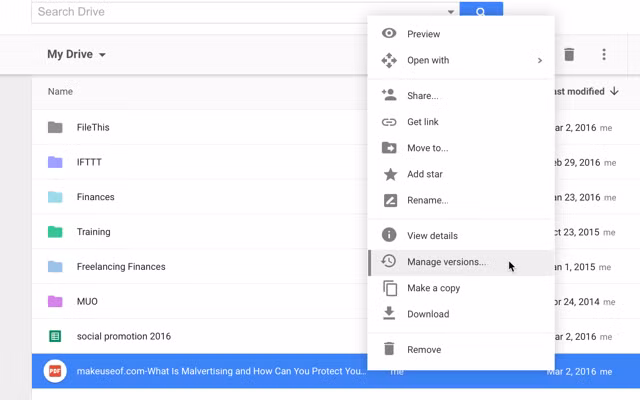The image size is (640, 400).
Task: Click the green sheets icon for social promotion 2016
Action: [x=55, y=336]
